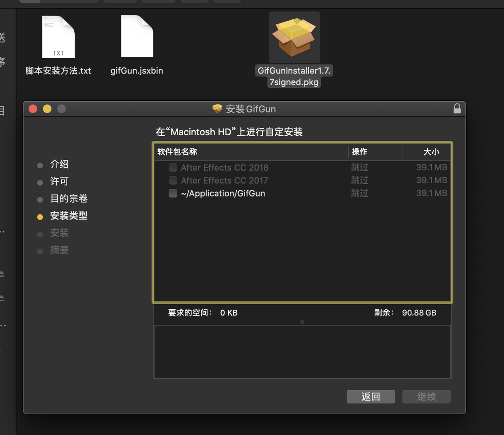The image size is (504, 435).
Task: Click the After Effects CC 2018 package name
Action: 225,167
